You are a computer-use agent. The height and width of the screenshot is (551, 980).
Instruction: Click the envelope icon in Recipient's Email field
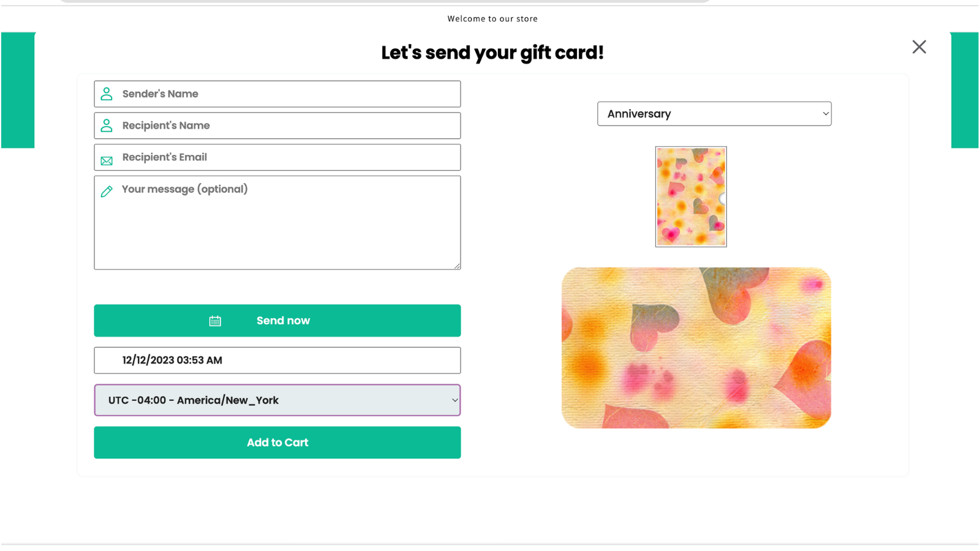[107, 159]
